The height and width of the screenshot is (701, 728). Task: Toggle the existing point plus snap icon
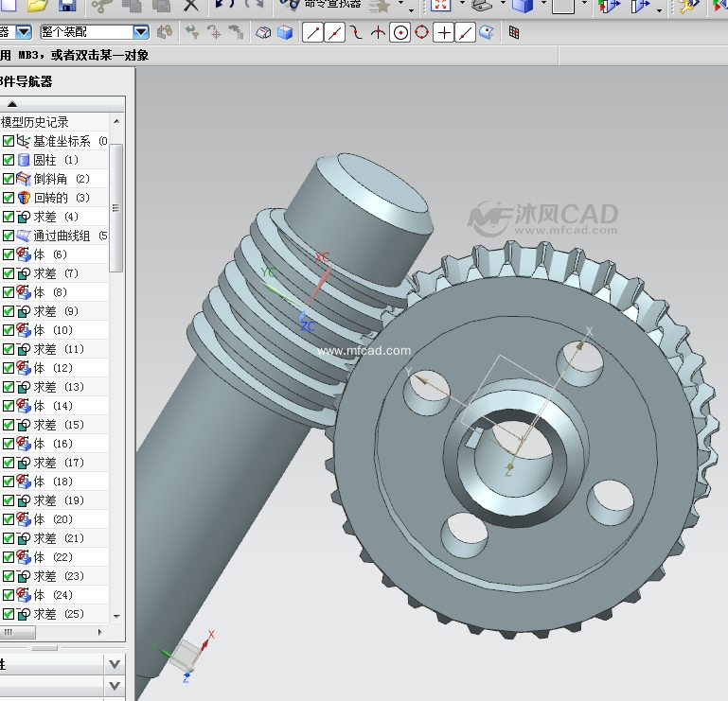click(444, 32)
